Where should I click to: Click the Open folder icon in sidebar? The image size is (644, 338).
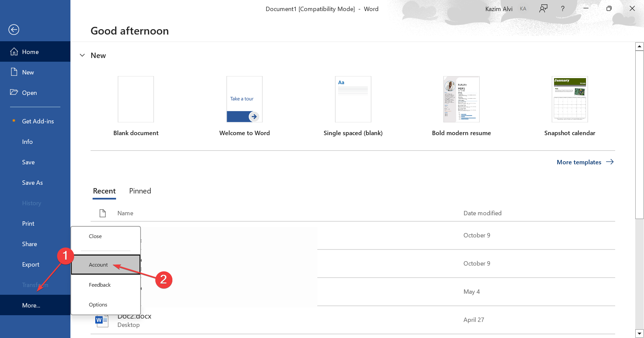(14, 92)
